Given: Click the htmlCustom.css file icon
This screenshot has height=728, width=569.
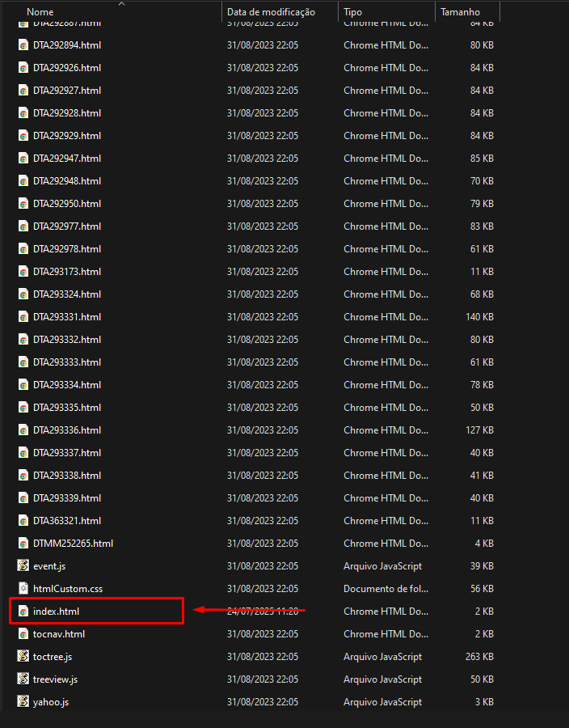Looking at the screenshot, I should click(23, 589).
